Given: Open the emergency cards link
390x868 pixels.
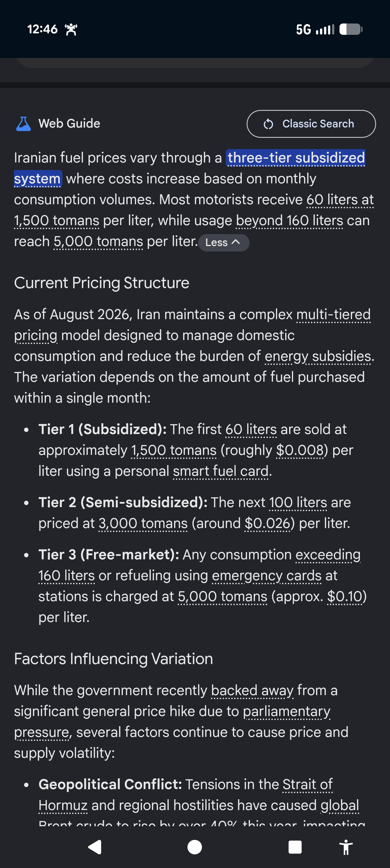Looking at the screenshot, I should pos(267,576).
